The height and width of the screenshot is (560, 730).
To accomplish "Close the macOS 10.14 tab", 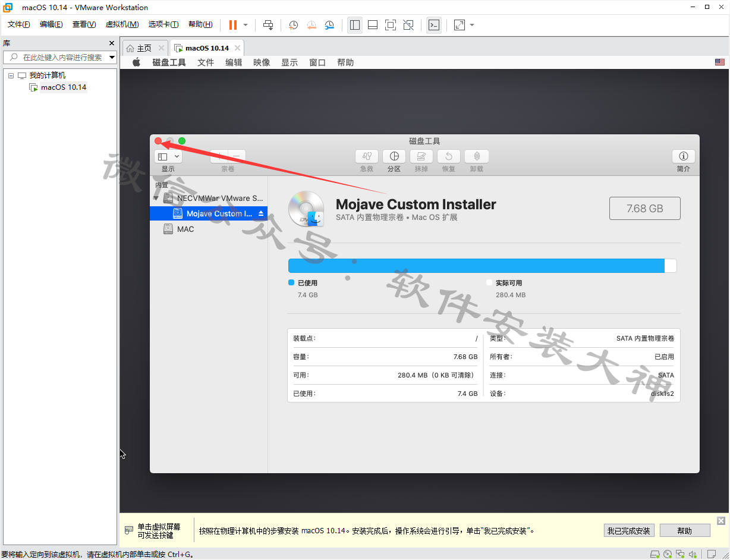I will [x=237, y=48].
